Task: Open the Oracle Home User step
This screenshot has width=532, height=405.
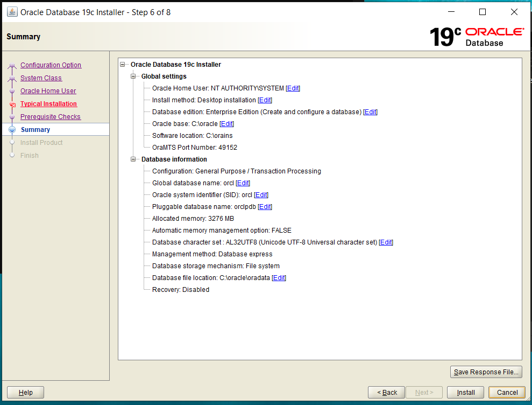Action: (48, 90)
